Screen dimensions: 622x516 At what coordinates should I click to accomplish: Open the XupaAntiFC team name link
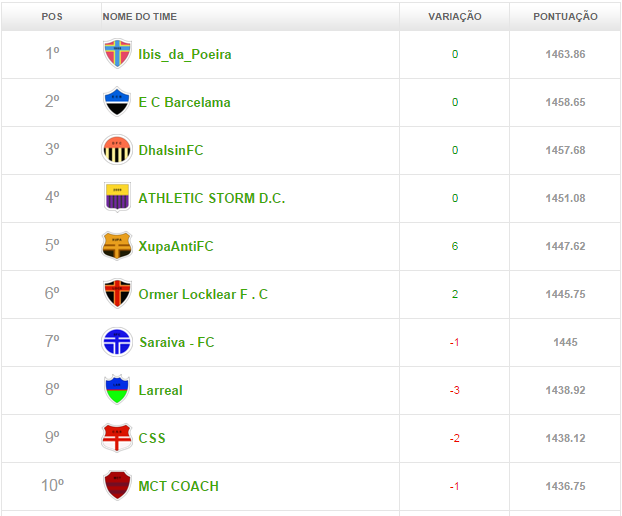(x=176, y=246)
